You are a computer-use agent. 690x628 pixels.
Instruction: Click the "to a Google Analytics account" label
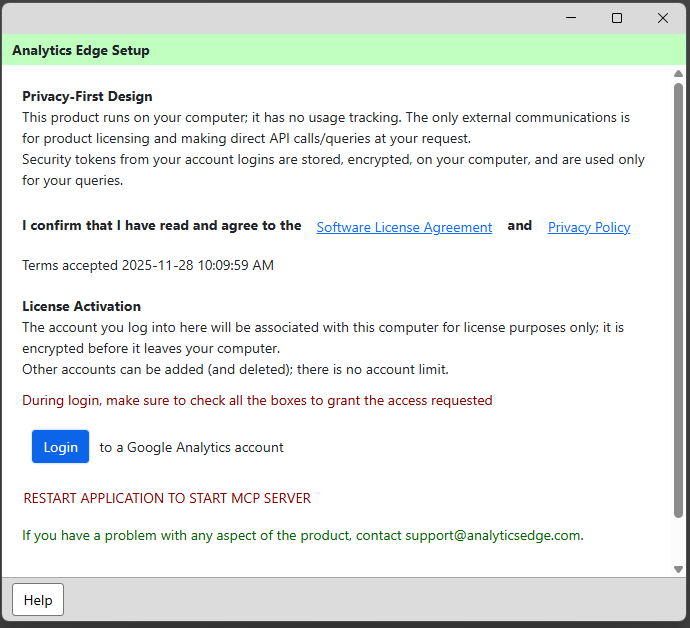point(191,447)
